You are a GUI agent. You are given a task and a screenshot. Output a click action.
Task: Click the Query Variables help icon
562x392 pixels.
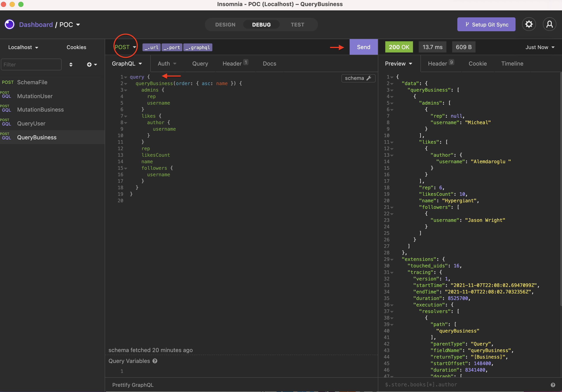click(x=155, y=361)
